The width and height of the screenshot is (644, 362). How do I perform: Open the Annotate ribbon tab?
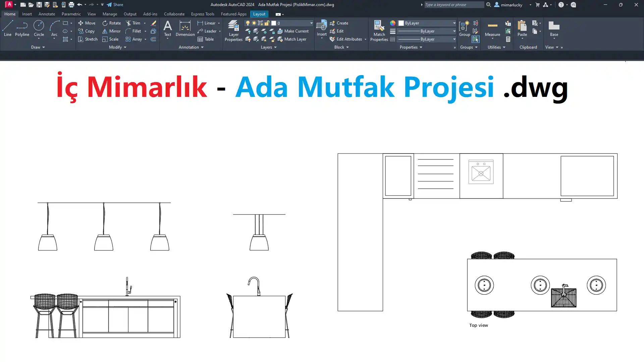47,14
